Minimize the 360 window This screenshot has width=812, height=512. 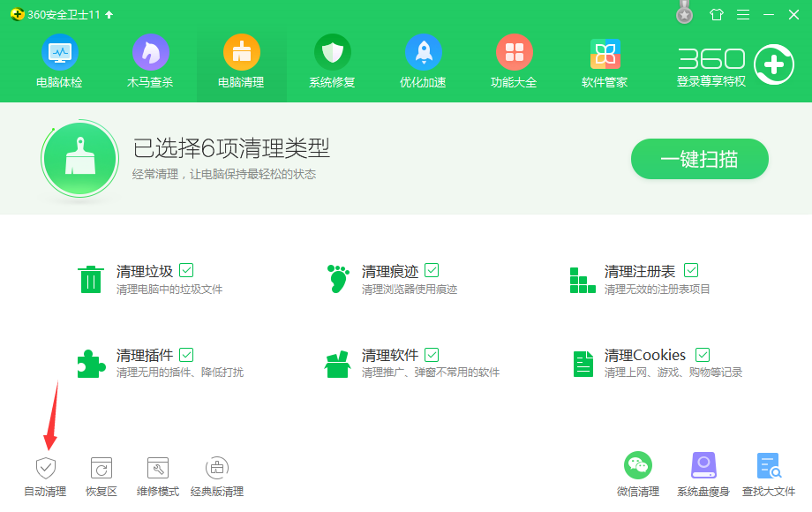769,14
